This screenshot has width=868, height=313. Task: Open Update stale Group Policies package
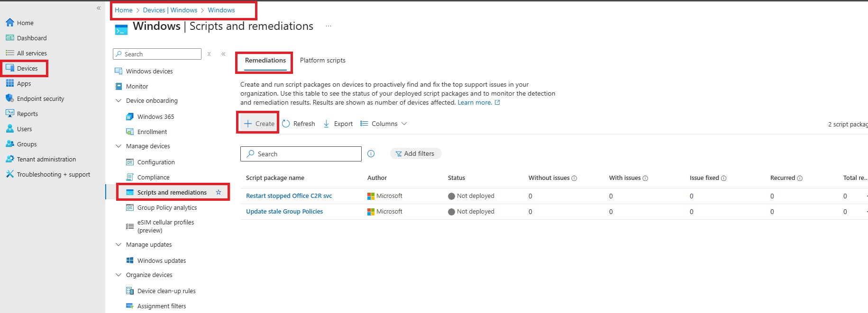(284, 211)
